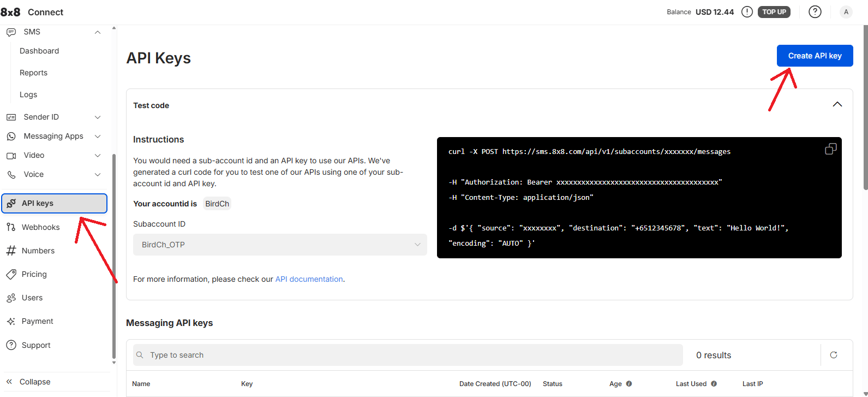Screen dimensions: 868x397
Task: Click the BirdCh account id value
Action: (x=217, y=204)
